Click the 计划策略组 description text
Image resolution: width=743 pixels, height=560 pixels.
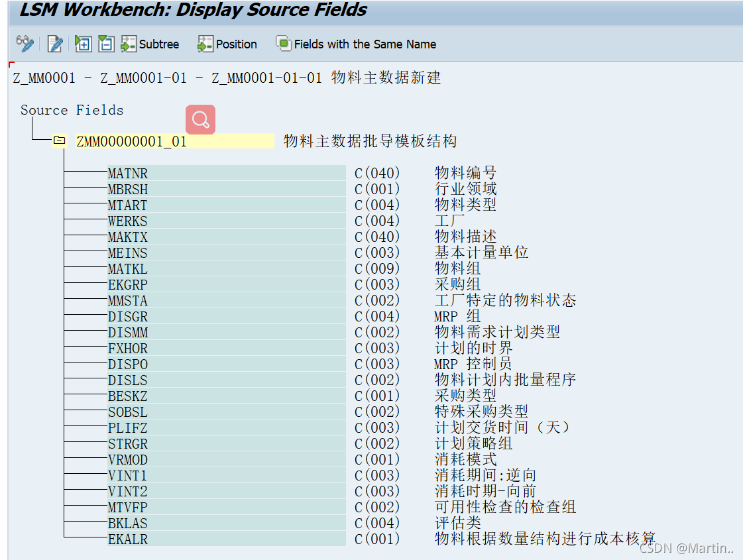tap(473, 443)
